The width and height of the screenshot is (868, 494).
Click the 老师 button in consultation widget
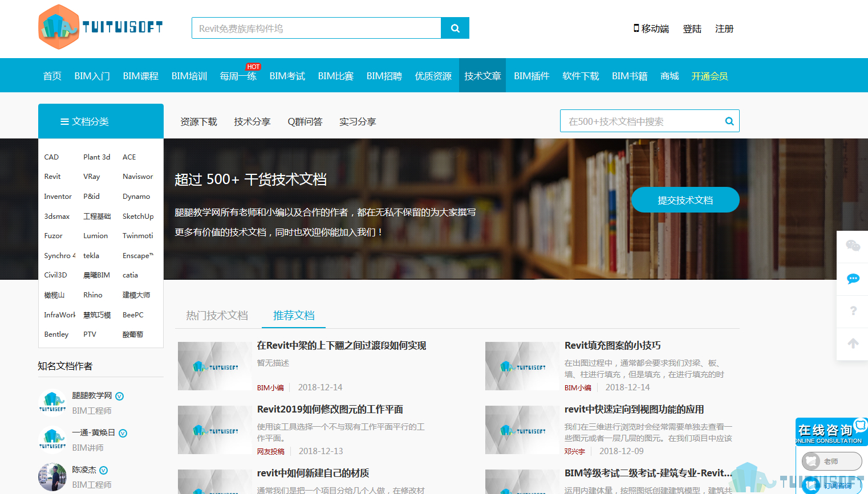click(832, 461)
